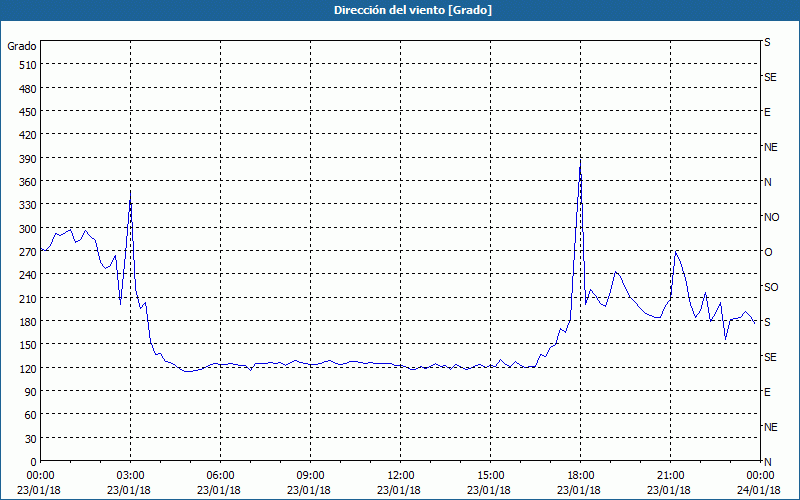Select the 'SO' compass label on the right axis

click(771, 287)
